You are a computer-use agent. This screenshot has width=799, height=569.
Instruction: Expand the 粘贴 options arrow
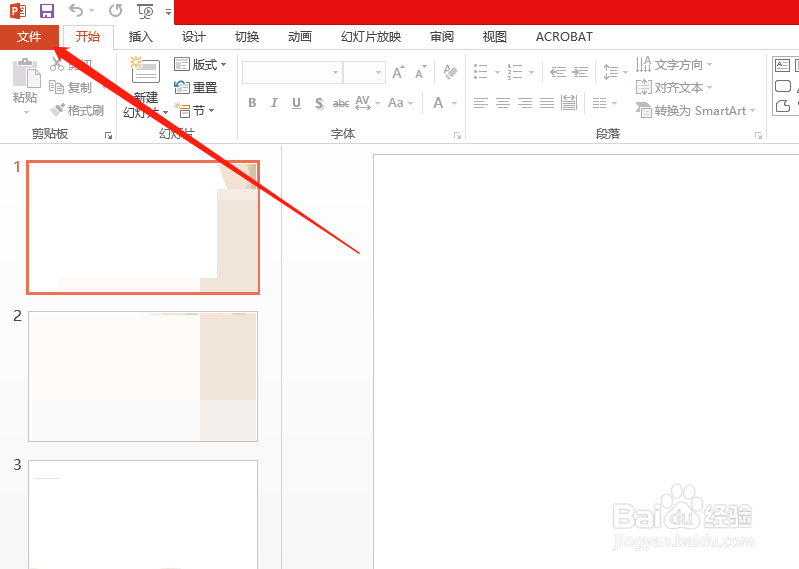tap(25, 112)
